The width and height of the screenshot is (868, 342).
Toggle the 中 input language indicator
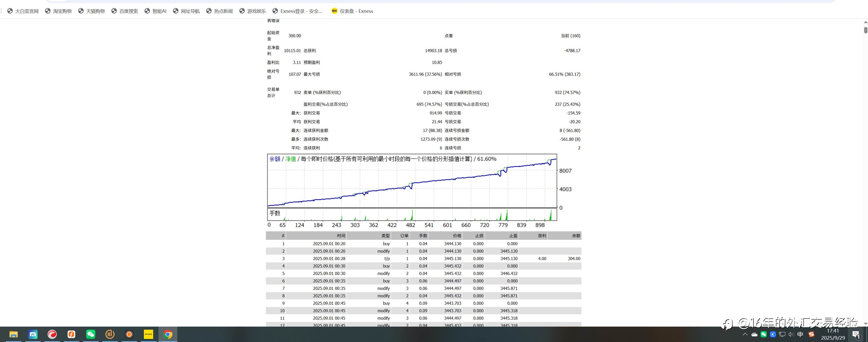(x=800, y=334)
